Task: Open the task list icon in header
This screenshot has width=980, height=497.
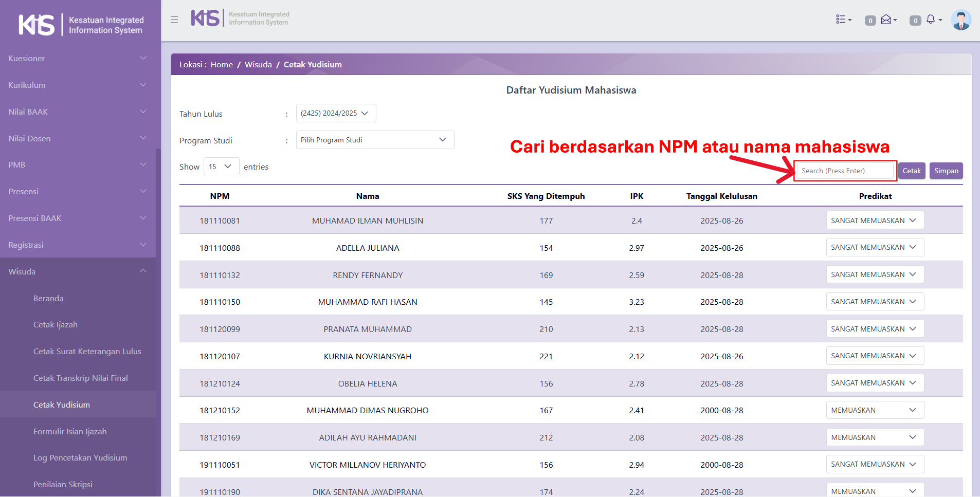Action: pyautogui.click(x=843, y=20)
